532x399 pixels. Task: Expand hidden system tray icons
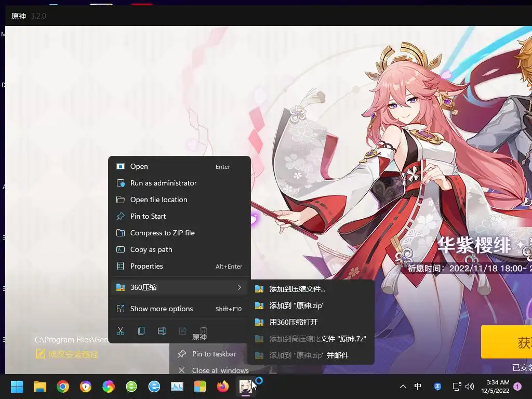[403, 387]
